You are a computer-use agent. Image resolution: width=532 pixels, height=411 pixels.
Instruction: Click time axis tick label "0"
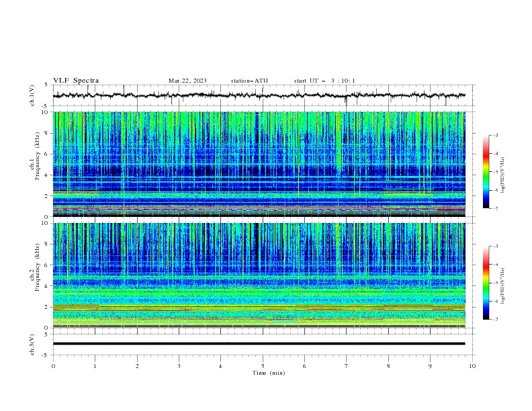tap(53, 366)
